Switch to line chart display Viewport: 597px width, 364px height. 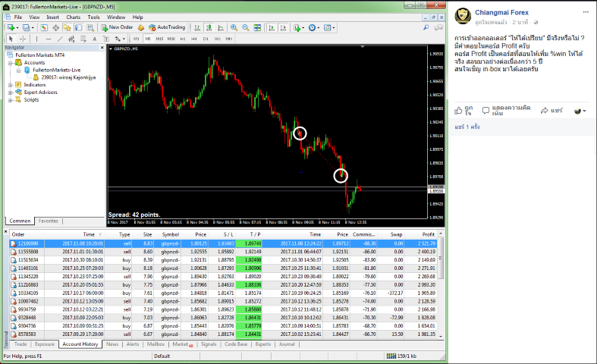point(221,27)
